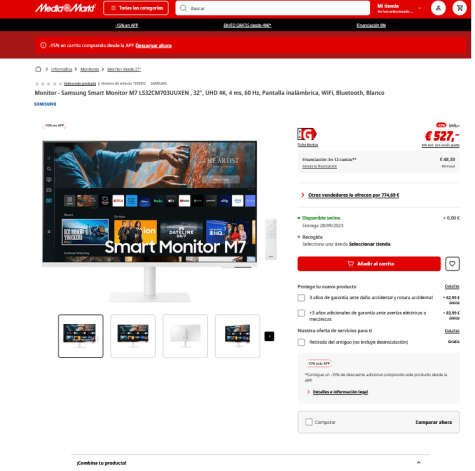
Task: Click 'Descargar ahora' in red banner
Action: (x=154, y=46)
